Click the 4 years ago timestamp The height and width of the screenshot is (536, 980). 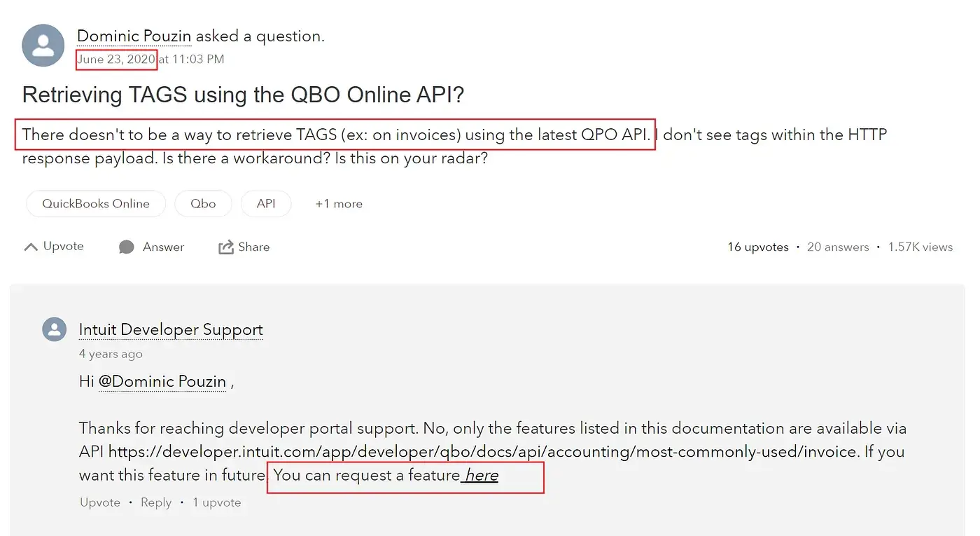111,354
